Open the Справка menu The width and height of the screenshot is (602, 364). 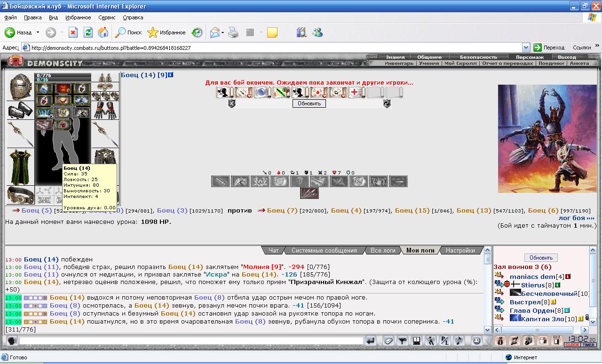[x=133, y=17]
